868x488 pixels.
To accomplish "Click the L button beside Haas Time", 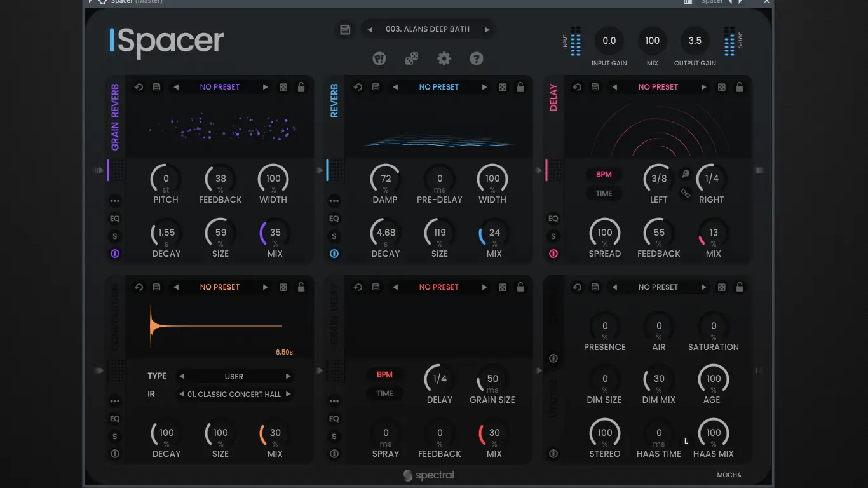I will (686, 440).
